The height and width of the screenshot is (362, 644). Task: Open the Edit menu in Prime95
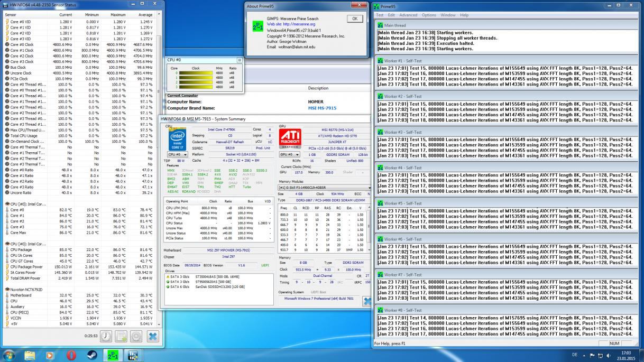click(x=391, y=15)
